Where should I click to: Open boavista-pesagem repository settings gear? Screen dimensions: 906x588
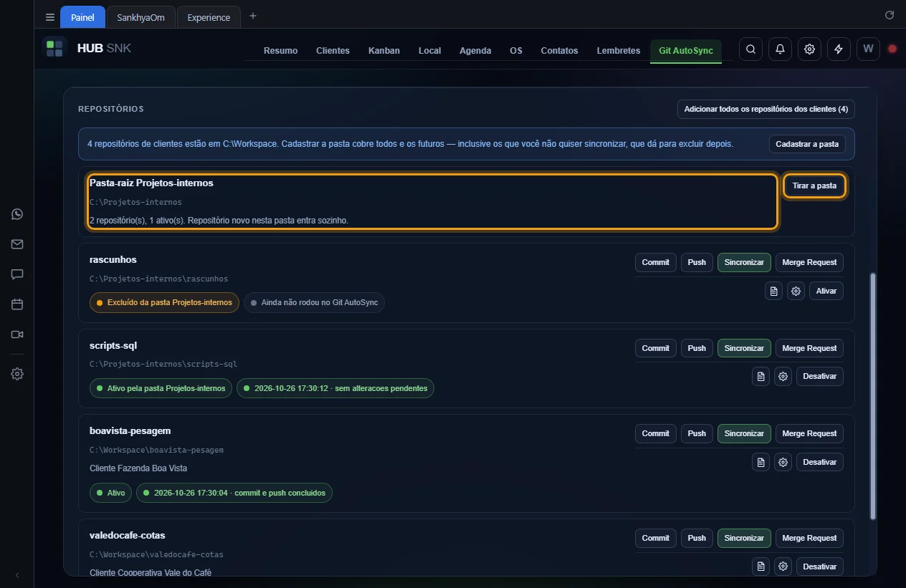[783, 462]
